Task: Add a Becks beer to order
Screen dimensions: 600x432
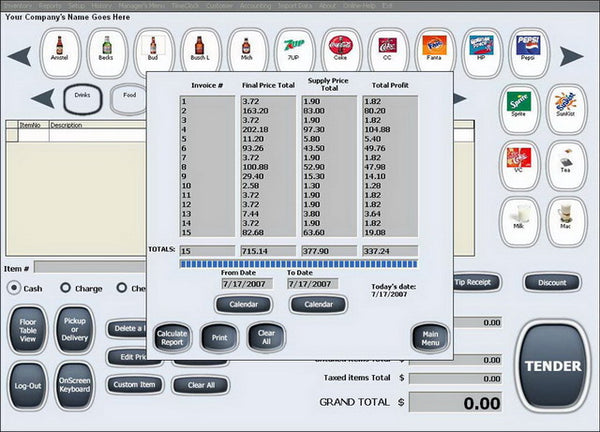Action: [x=107, y=48]
